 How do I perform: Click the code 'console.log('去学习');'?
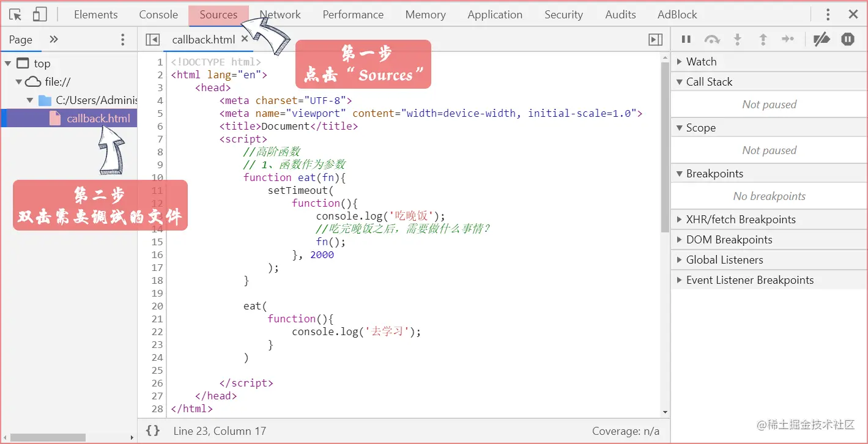click(357, 331)
